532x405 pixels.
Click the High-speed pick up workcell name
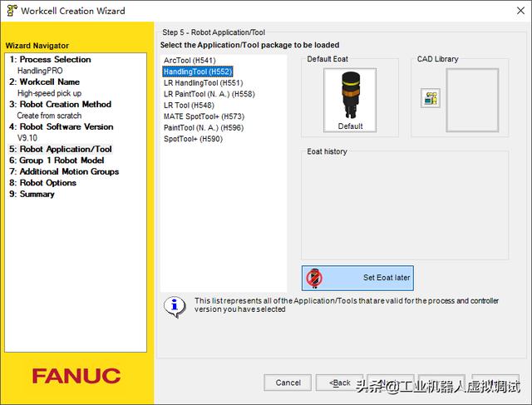coord(50,93)
